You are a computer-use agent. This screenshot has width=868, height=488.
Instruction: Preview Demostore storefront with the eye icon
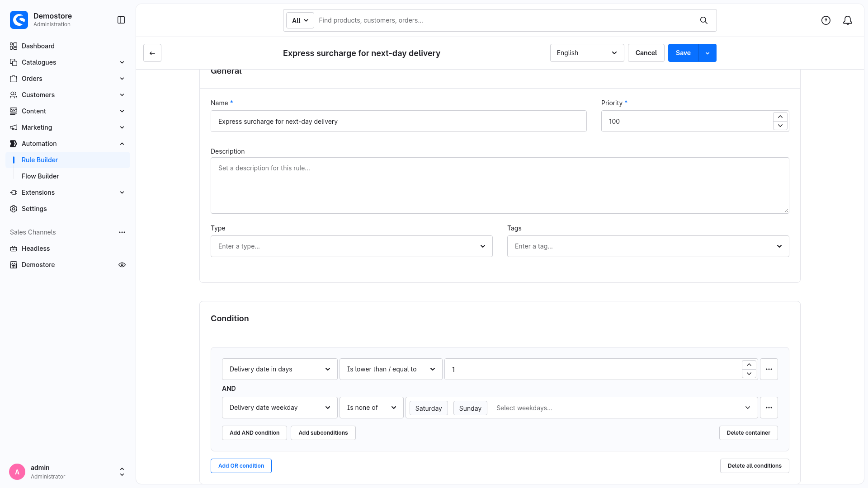pos(122,265)
